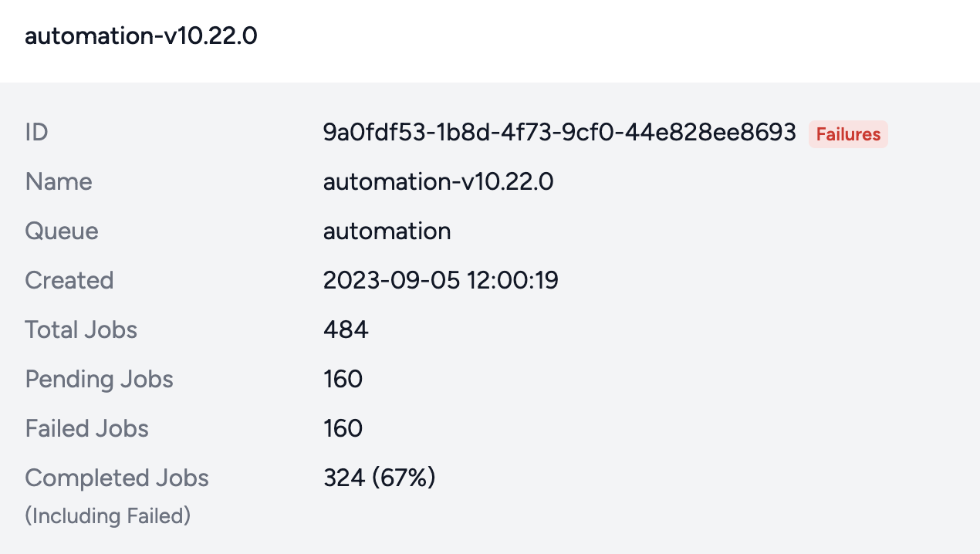Image resolution: width=980 pixels, height=554 pixels.
Task: Click the Name value automation-v10.22.0
Action: pos(438,181)
